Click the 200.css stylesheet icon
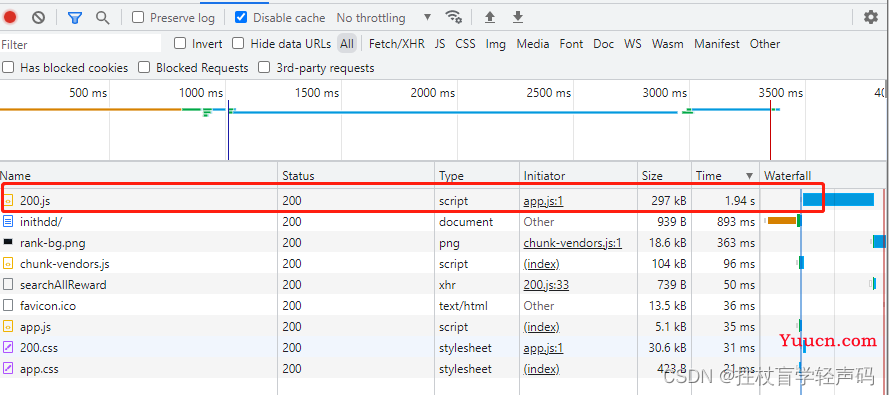This screenshot has height=395, width=889. tap(8, 347)
